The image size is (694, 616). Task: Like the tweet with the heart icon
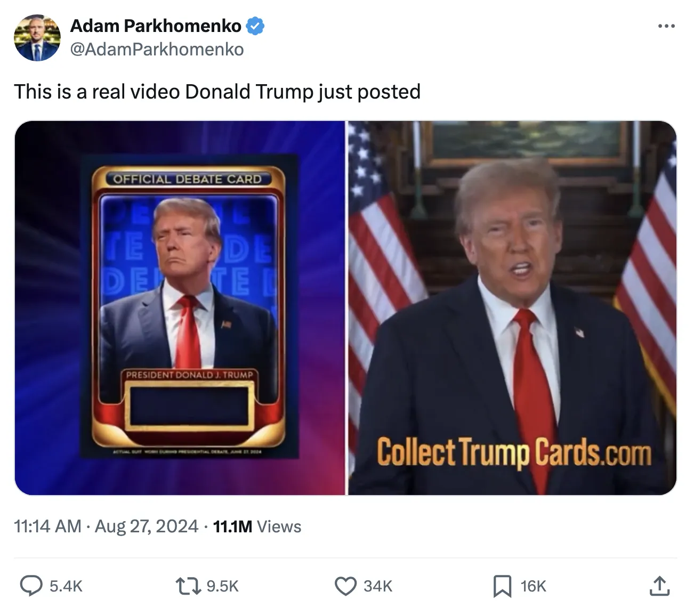pyautogui.click(x=345, y=586)
